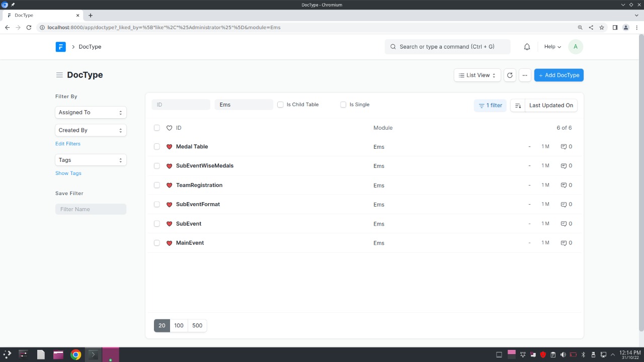Open comments for MainEvent row
Image resolution: width=644 pixels, height=362 pixels.
[x=566, y=243]
